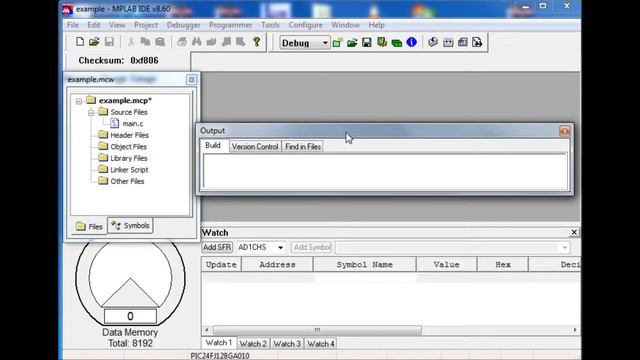Click the Copy toolbar icon
This screenshot has height=360, width=640.
[x=145, y=42]
